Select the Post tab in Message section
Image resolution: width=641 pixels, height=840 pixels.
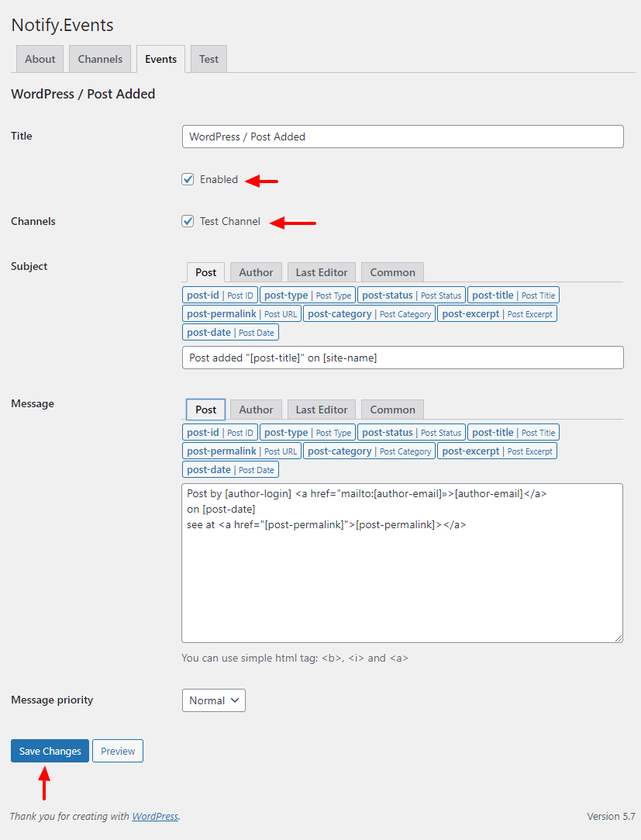(x=205, y=410)
